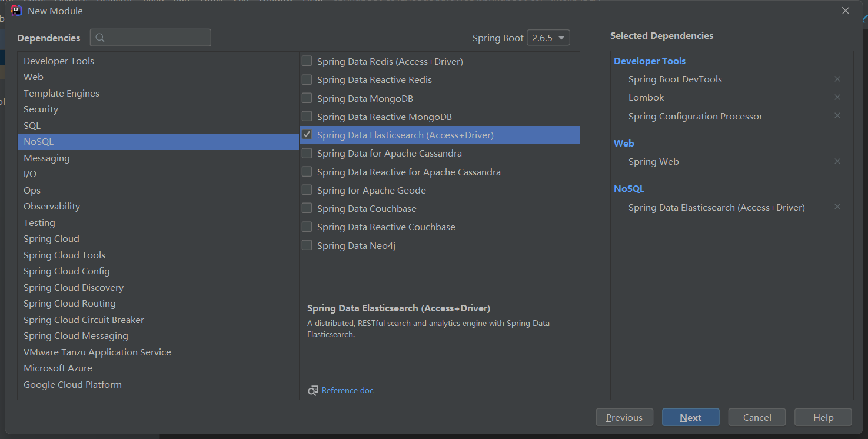Focus the dependencies search field
This screenshot has width=868, height=439.
tap(151, 38)
